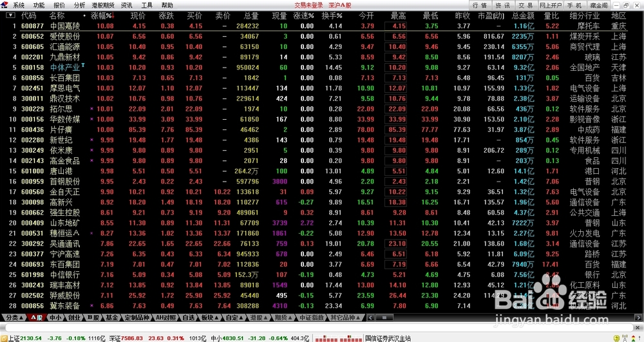Switch to the 基金 tab
This screenshot has height=342, width=644.
click(x=112, y=318)
